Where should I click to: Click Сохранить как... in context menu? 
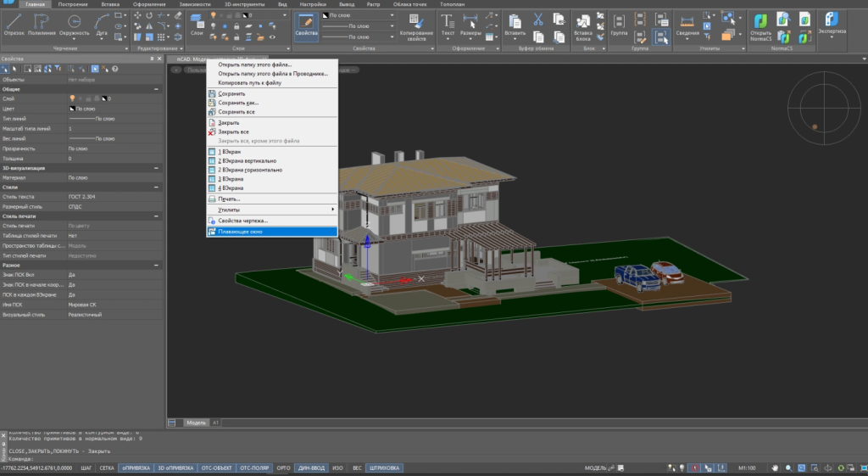238,103
